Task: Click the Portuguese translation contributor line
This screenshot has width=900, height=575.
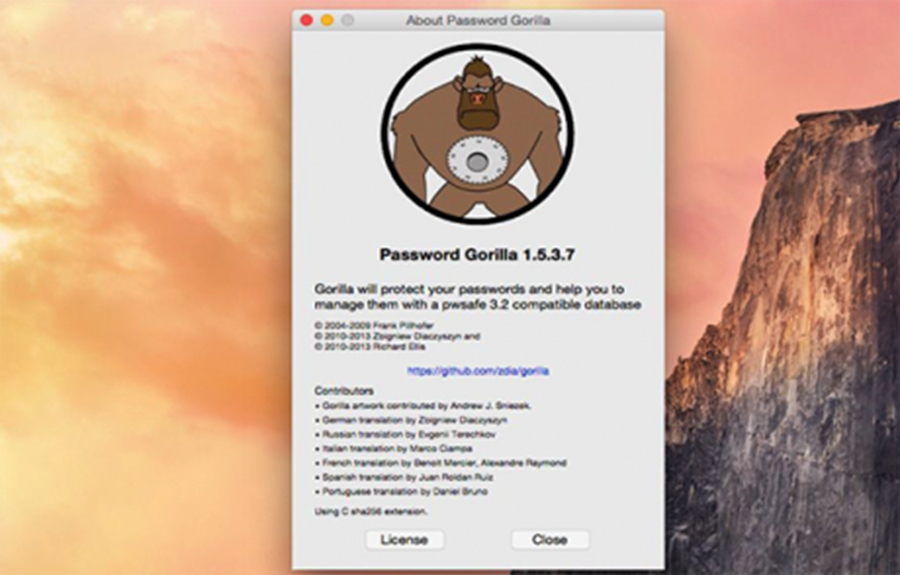Action: tap(401, 492)
